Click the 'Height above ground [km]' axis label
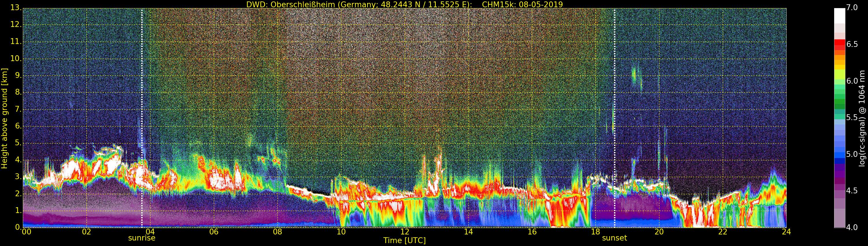 coord(4,118)
